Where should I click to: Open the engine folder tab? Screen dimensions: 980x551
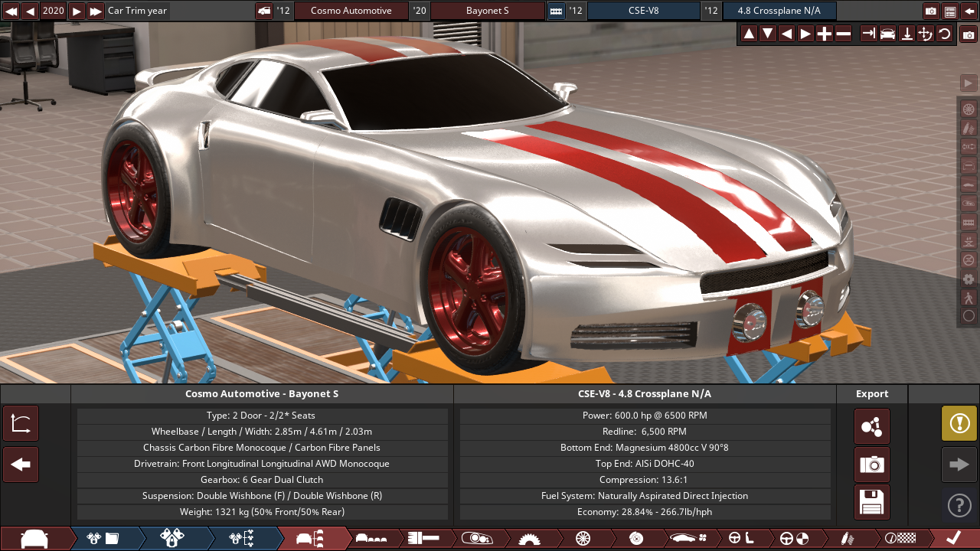(103, 538)
